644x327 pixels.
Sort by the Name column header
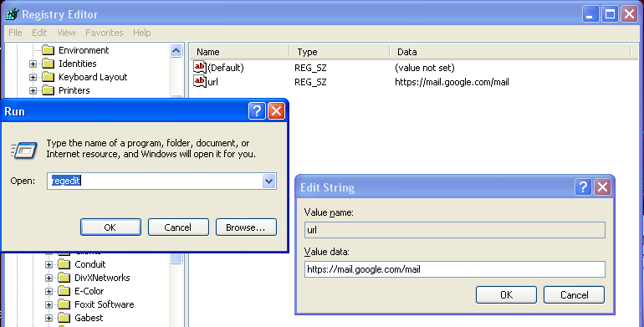(x=239, y=52)
